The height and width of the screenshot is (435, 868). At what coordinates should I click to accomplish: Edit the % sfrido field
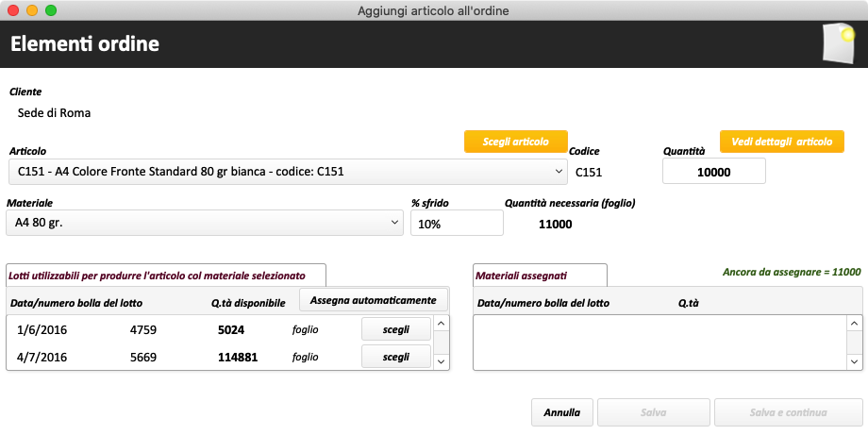pyautogui.click(x=457, y=223)
